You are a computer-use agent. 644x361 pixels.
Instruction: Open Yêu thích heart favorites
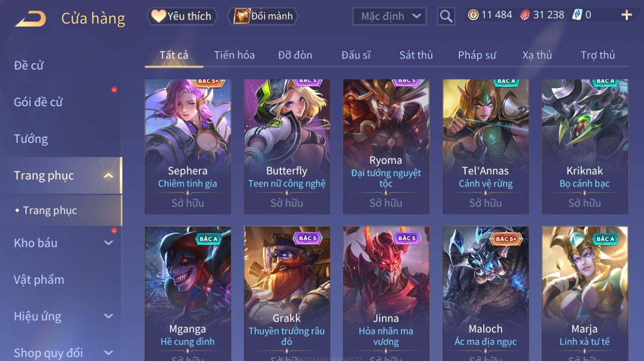click(x=182, y=16)
